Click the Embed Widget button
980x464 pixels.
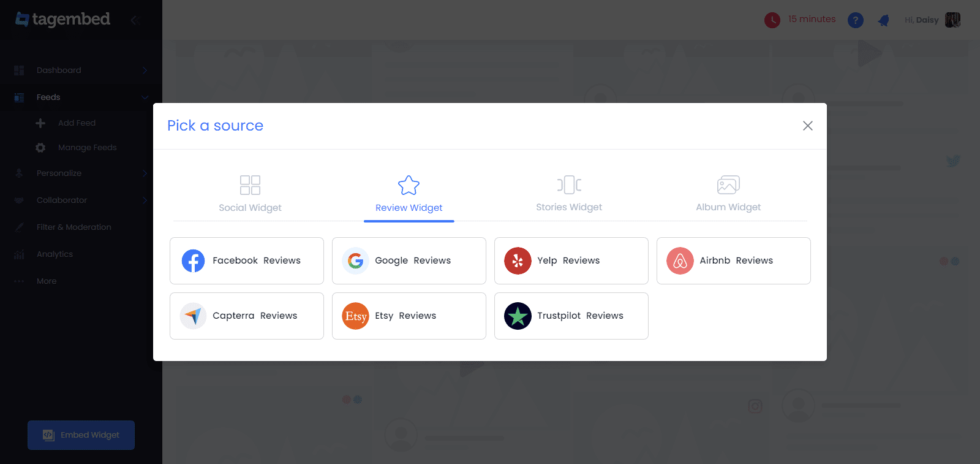pyautogui.click(x=81, y=435)
